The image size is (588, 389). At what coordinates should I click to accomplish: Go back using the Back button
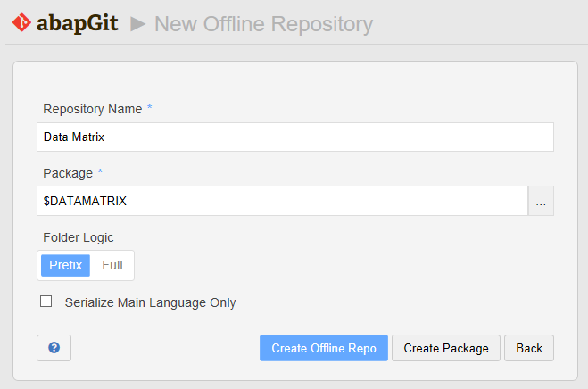[529, 348]
